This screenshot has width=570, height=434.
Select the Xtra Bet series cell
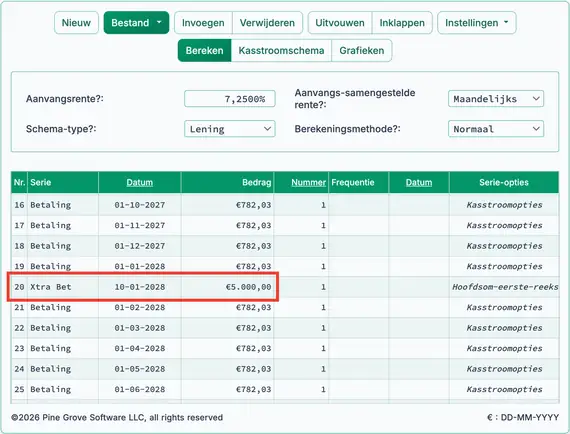pyautogui.click(x=63, y=287)
